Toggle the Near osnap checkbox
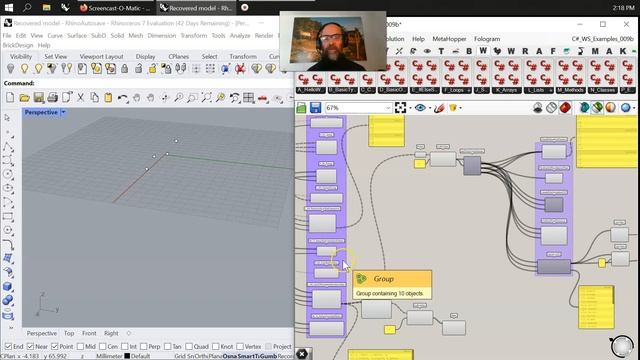 (30, 347)
